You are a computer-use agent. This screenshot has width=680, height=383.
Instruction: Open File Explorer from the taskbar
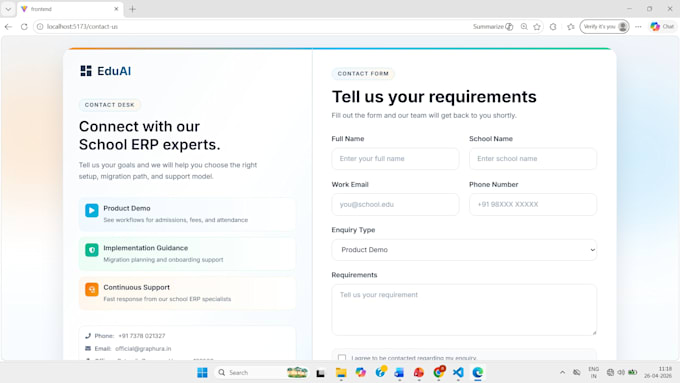341,373
